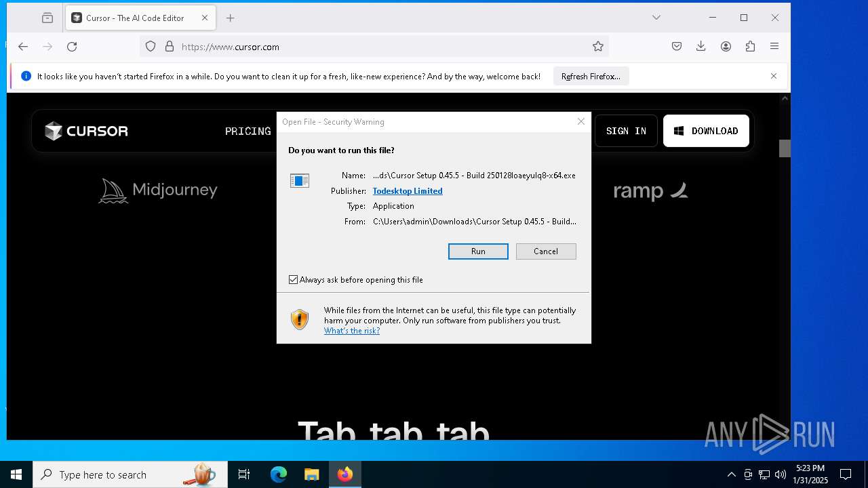Click webpage vertical scrollbar thumb
This screenshot has width=868, height=488.
pos(785,148)
